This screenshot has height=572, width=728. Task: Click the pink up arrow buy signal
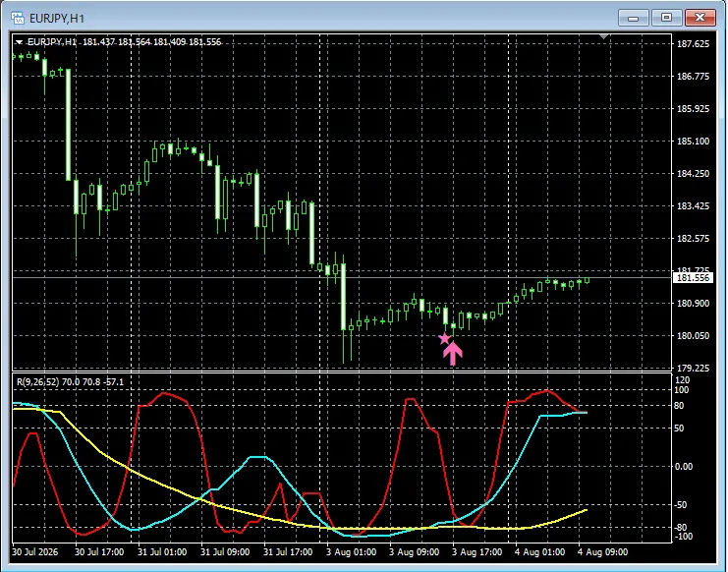[x=453, y=354]
